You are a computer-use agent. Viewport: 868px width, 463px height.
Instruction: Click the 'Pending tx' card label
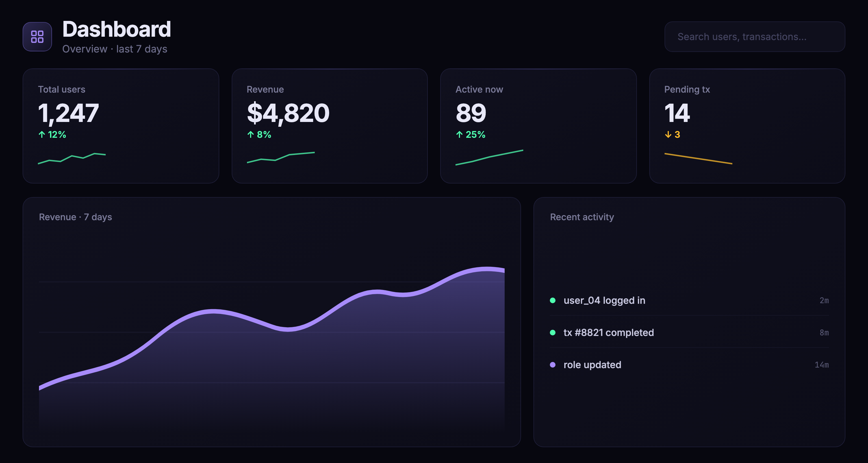(687, 89)
